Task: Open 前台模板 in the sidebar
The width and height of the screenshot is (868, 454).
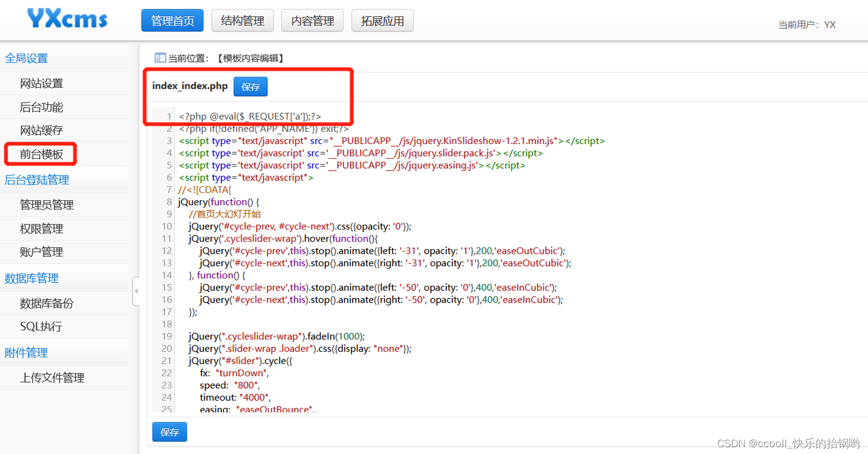Action: tap(42, 154)
